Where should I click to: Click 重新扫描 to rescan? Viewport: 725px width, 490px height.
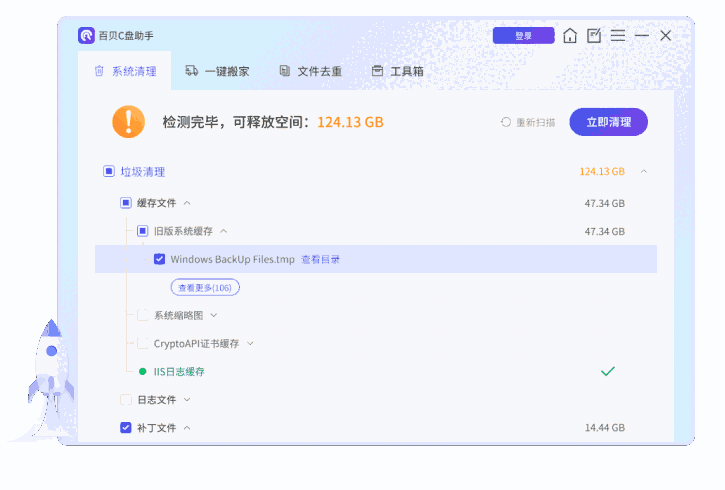pos(528,122)
